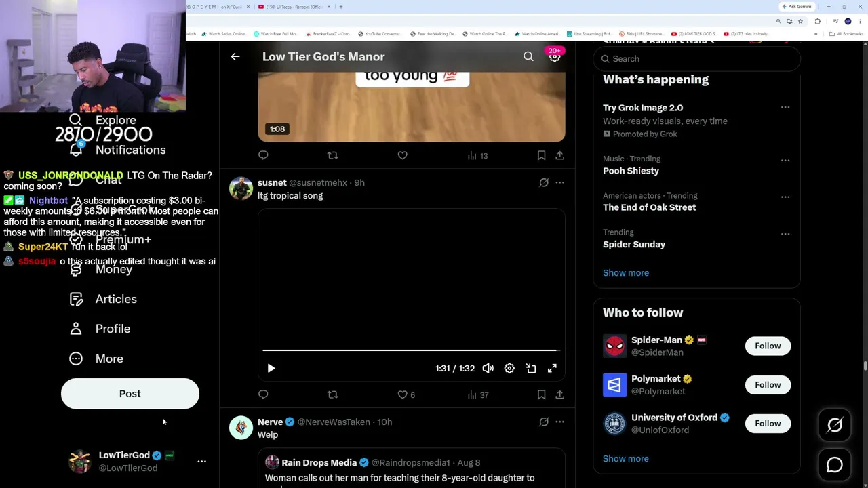Open the University of Oxford crest icon

pos(614,424)
